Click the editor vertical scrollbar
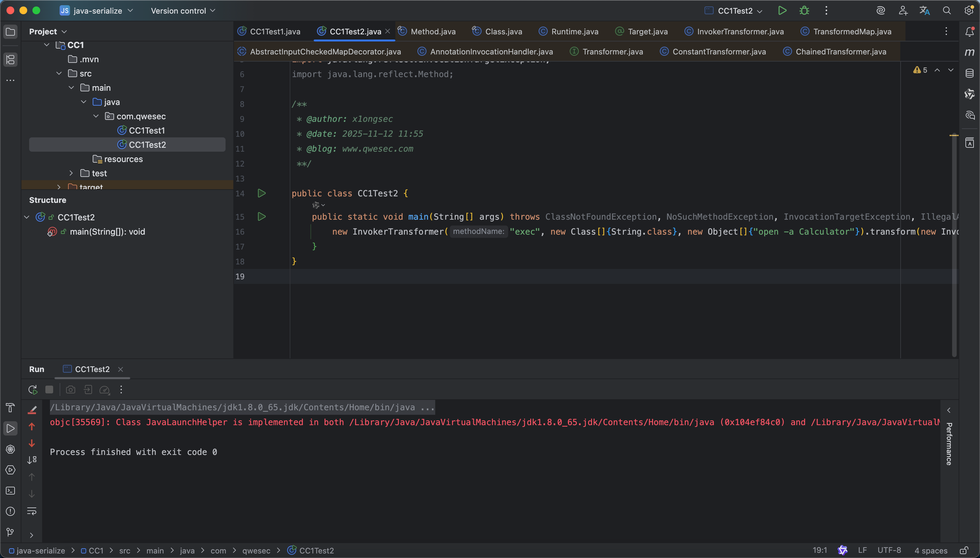 [x=954, y=245]
